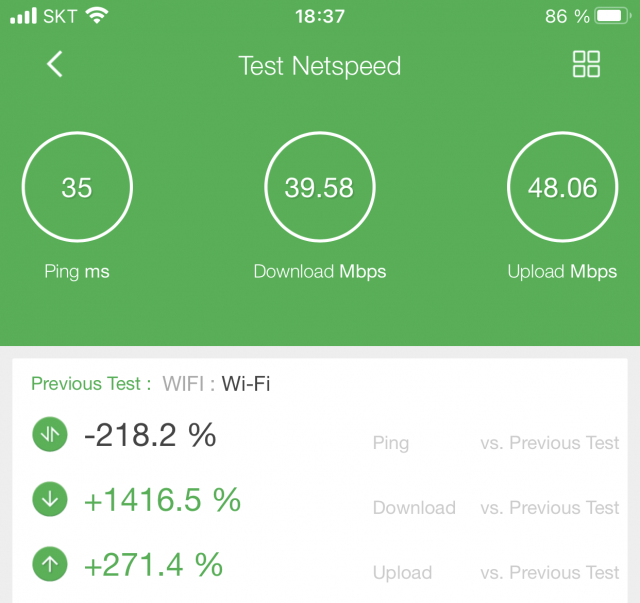Tap the Wi-Fi network name

pyautogui.click(x=246, y=384)
